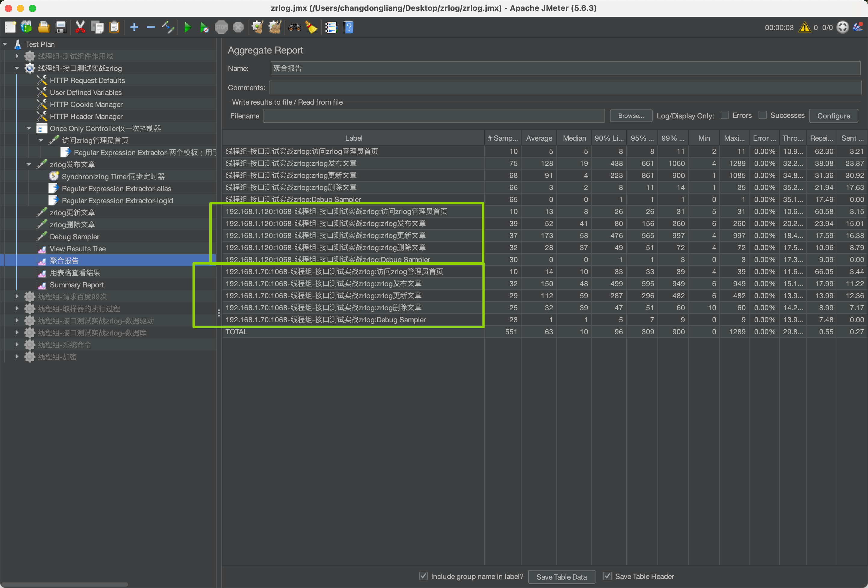Screen dimensions: 868x588
Task: Select Summary Report in the tree
Action: (77, 285)
